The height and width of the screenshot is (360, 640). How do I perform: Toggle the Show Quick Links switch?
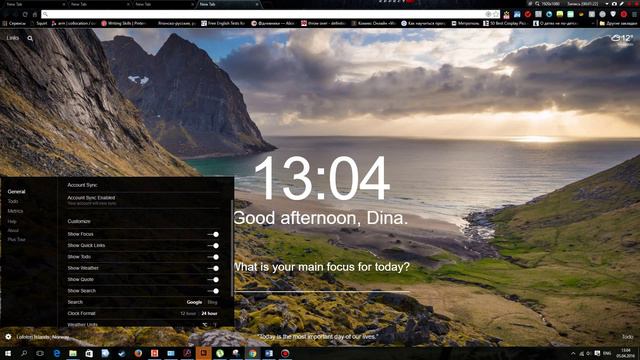213,246
